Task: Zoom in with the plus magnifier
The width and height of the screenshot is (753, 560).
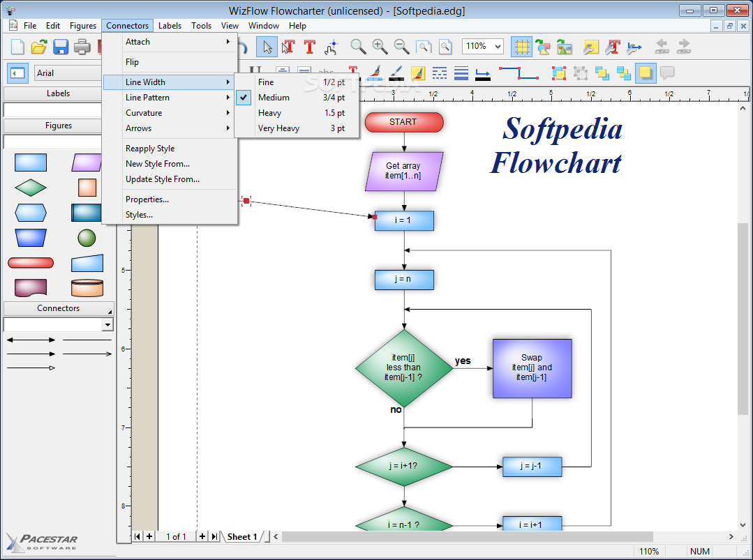Action: (380, 47)
